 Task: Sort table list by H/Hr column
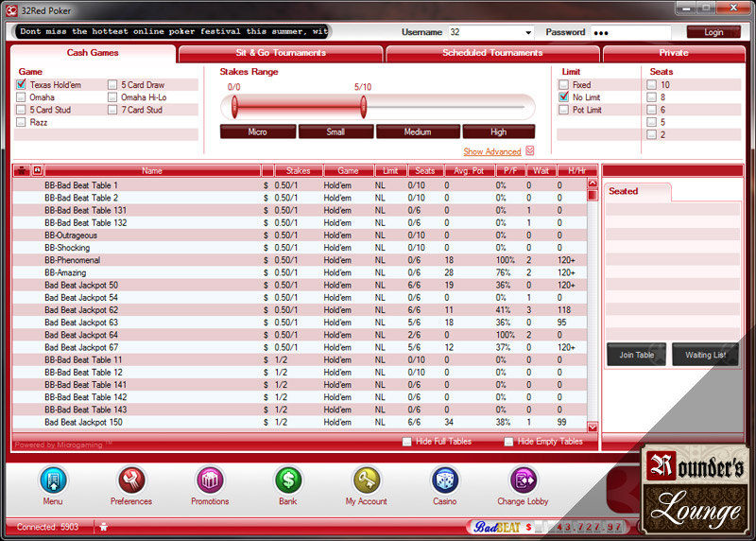[577, 171]
